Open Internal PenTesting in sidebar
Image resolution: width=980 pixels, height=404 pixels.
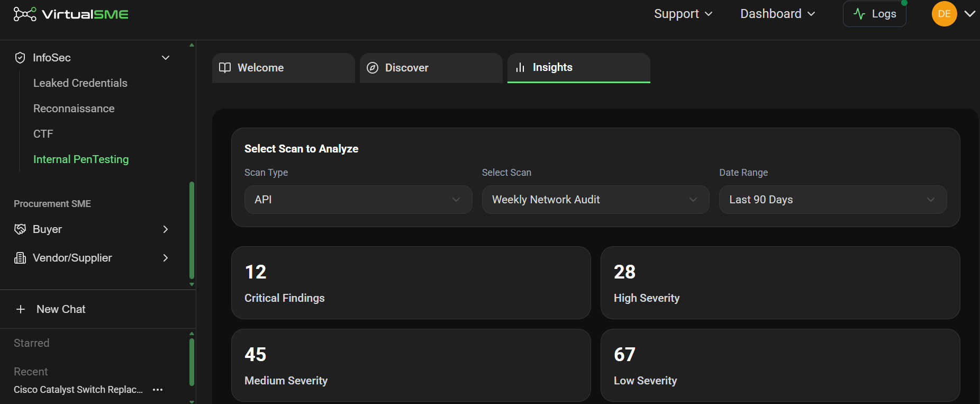[81, 159]
